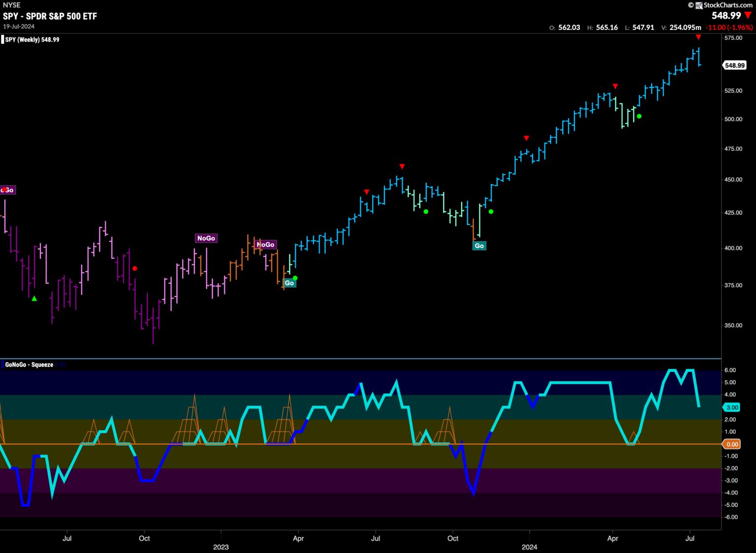This screenshot has height=553, width=756.
Task: Click the red triangle marker above the July 2024 peak
Action: (698, 37)
